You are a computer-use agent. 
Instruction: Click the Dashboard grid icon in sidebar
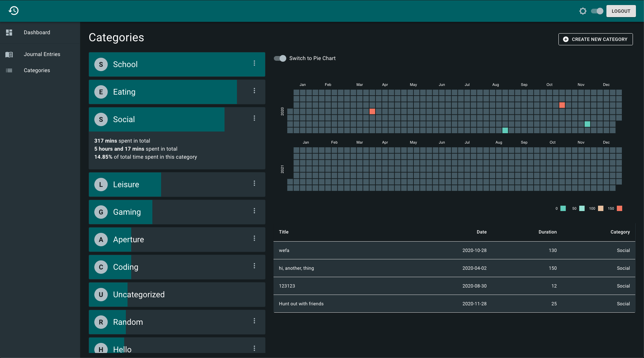(x=9, y=33)
